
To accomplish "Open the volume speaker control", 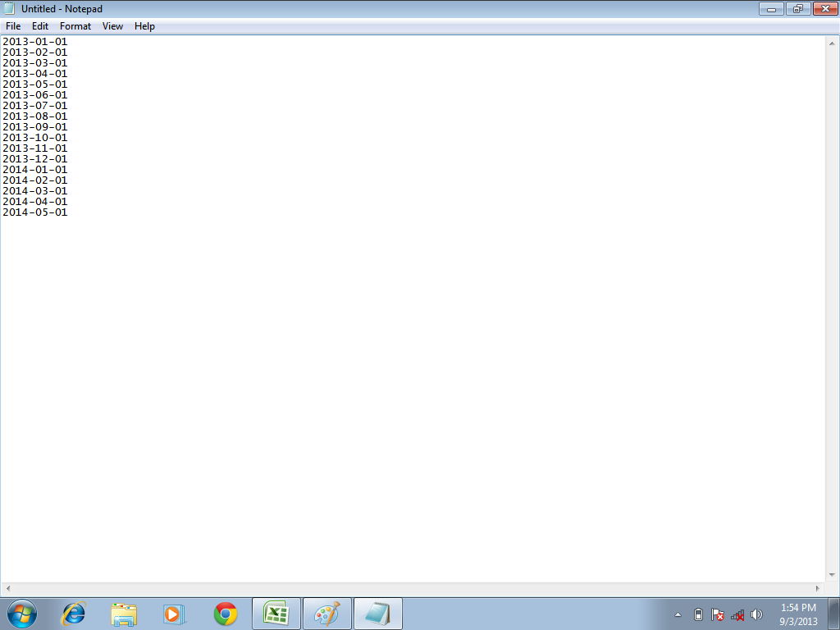I will coord(756,614).
